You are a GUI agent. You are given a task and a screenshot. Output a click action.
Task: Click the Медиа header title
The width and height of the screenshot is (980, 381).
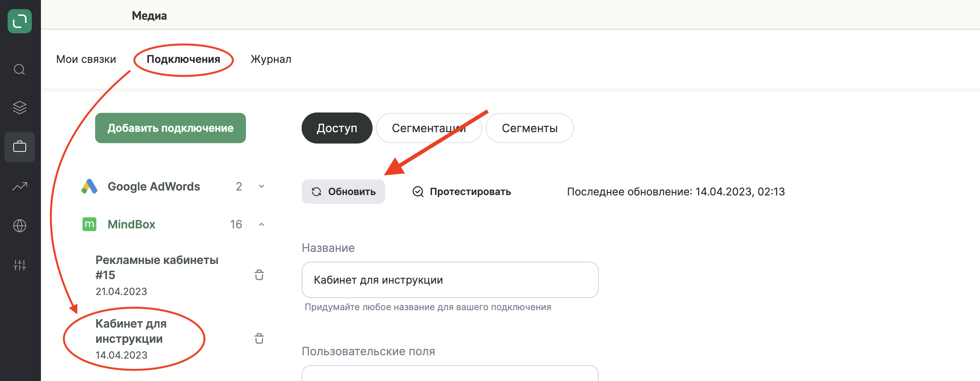(149, 16)
